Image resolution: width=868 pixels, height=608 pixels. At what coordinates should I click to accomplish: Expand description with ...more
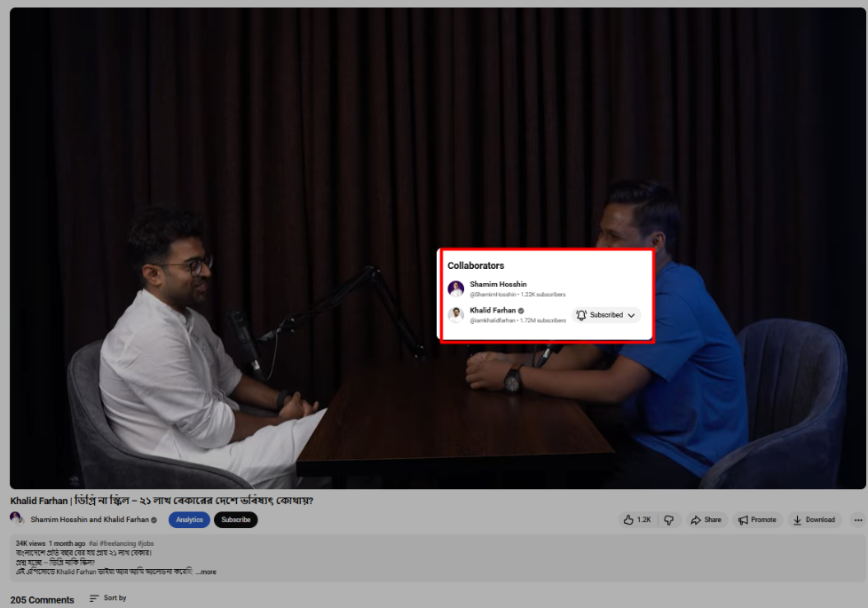[206, 572]
